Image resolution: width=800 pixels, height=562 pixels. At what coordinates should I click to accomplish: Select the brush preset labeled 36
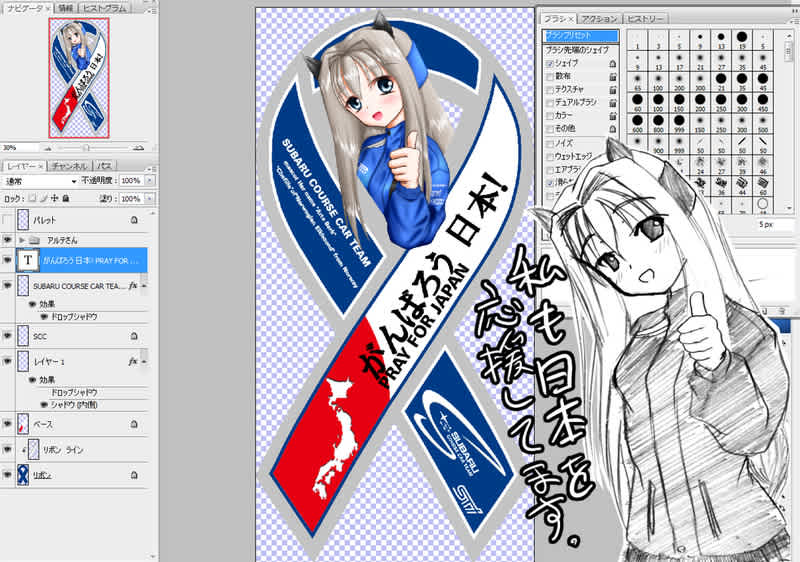pyautogui.click(x=720, y=187)
